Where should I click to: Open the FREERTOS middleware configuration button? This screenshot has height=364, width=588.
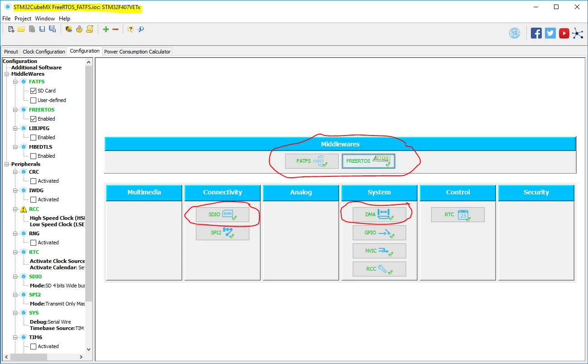pyautogui.click(x=368, y=161)
